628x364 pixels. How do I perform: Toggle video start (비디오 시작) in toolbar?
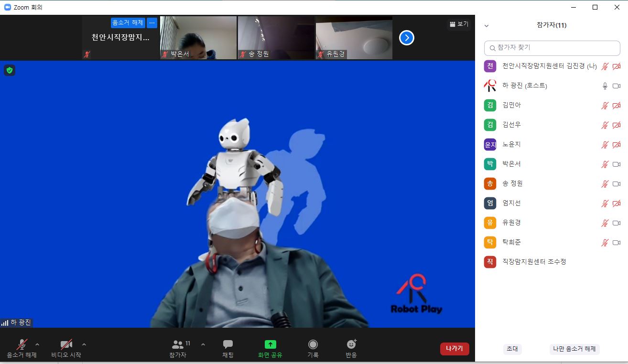66,348
